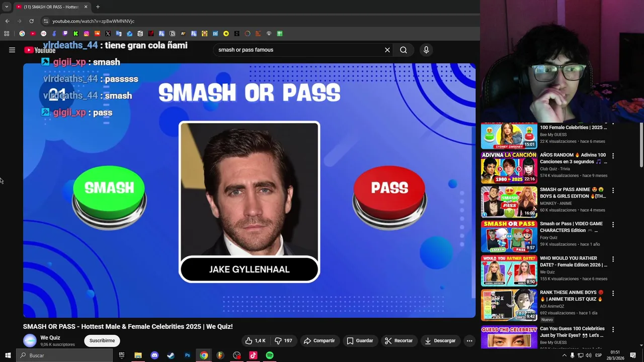Viewport: 644px width, 362px height.
Task: Expand the tab search dropdown arrow
Action: click(x=7, y=7)
